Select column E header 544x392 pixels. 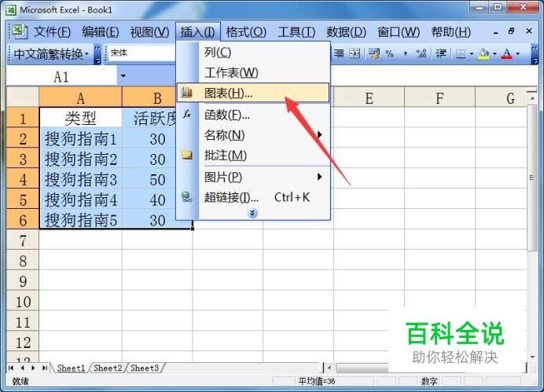coord(369,97)
